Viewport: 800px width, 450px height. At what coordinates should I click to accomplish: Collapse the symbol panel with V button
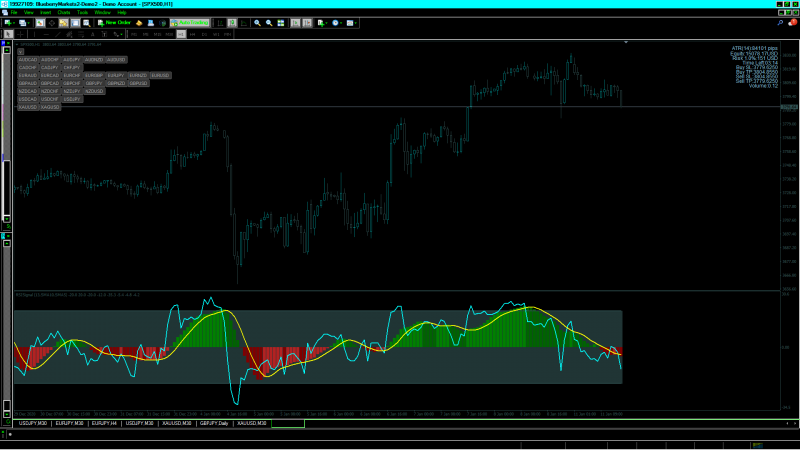coord(20,51)
